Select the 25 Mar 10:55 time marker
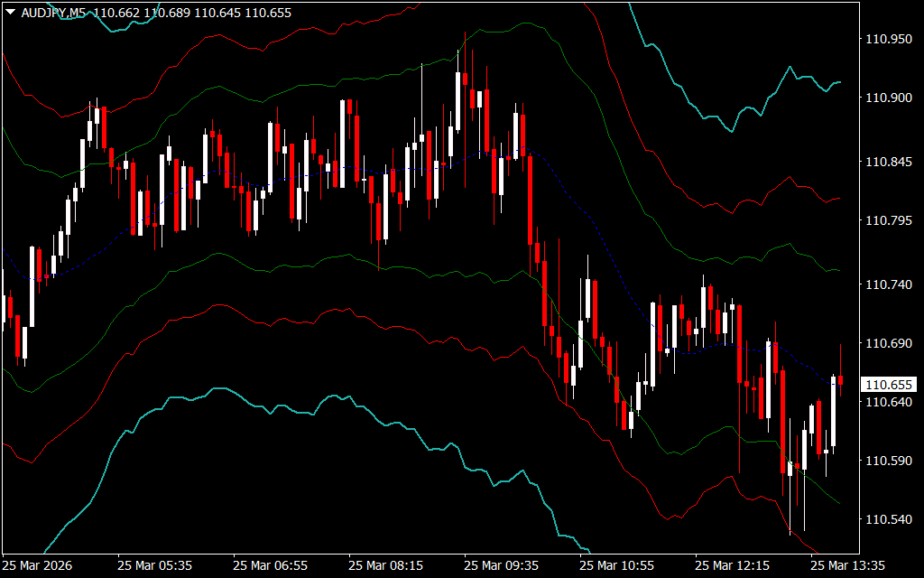The image size is (924, 578). (616, 565)
